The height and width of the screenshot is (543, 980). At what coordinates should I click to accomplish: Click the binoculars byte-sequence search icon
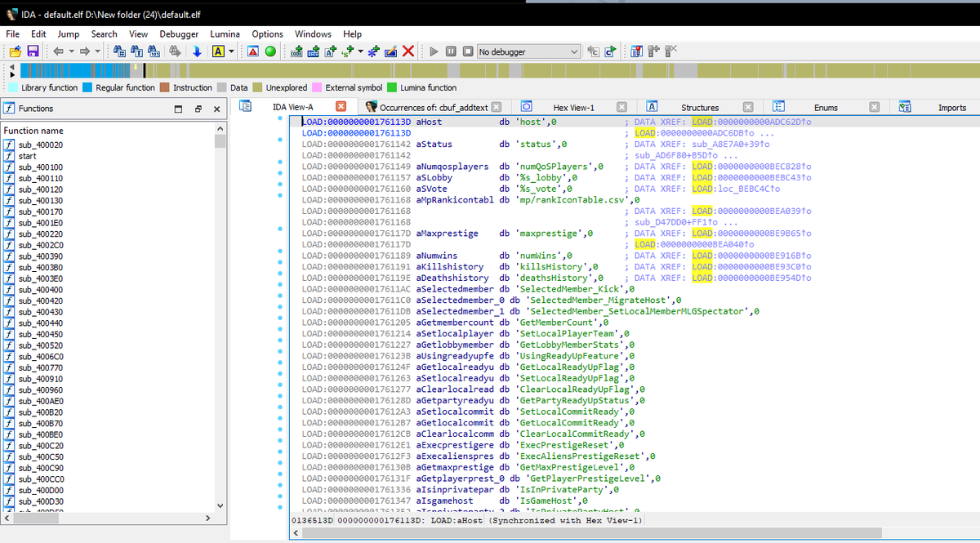coord(154,51)
